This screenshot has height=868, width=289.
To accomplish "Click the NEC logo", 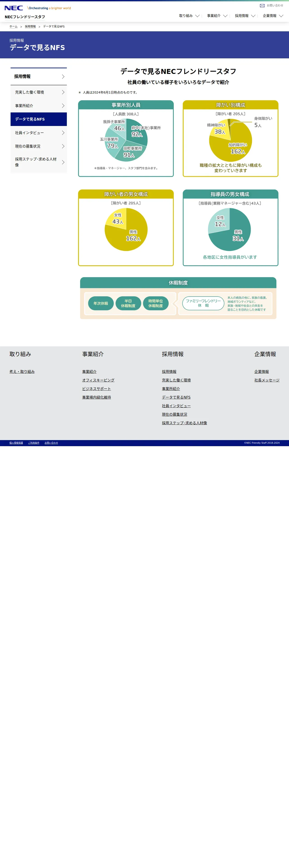I will click(x=14, y=8).
